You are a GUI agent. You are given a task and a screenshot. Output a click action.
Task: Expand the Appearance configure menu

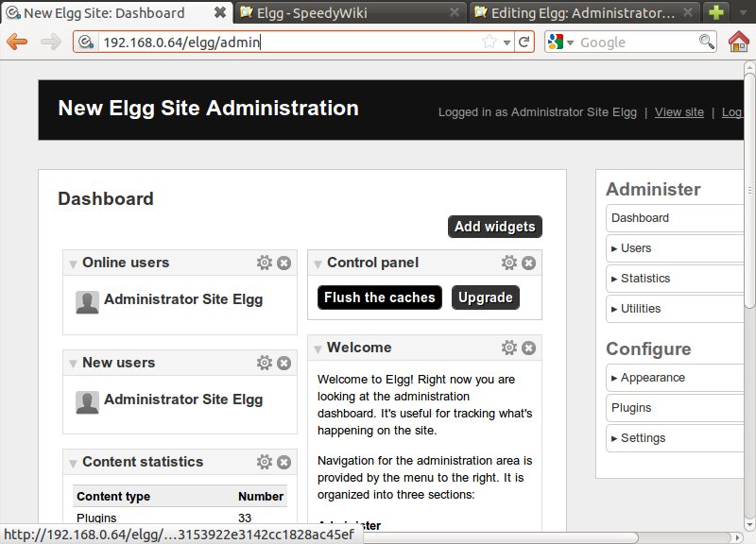coord(675,378)
